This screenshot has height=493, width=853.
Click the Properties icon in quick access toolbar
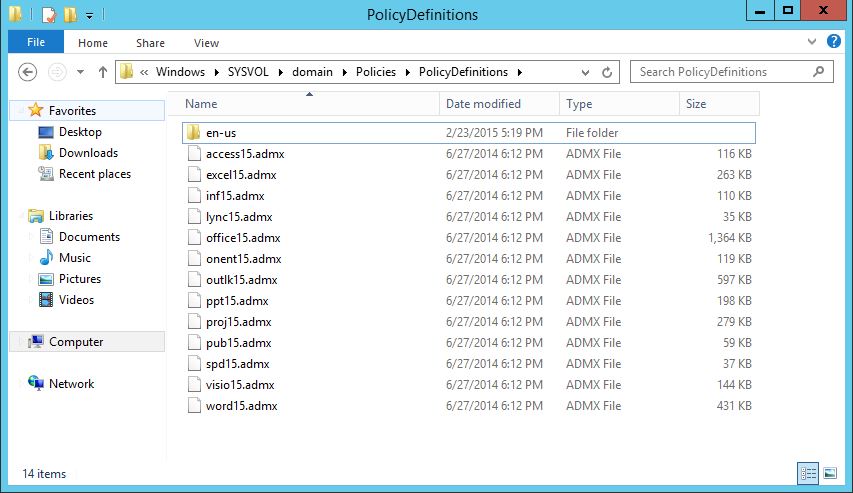pyautogui.click(x=49, y=15)
